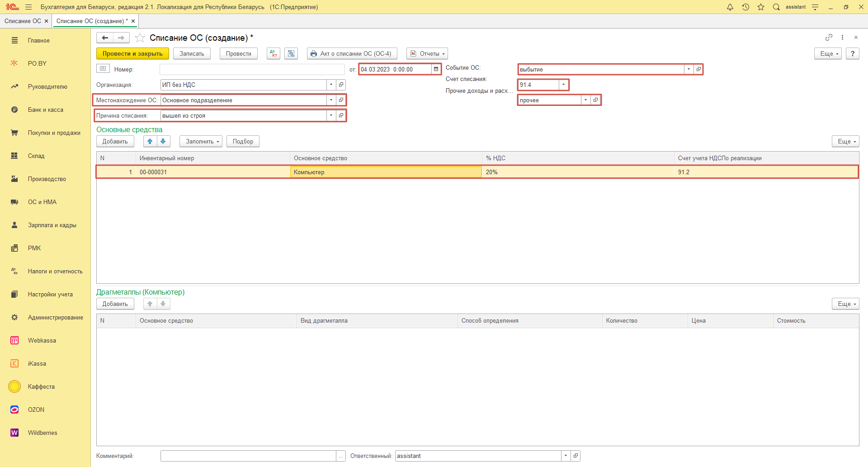Image resolution: width=868 pixels, height=467 pixels.
Task: Open the Отчеты dropdown menu
Action: pos(427,53)
